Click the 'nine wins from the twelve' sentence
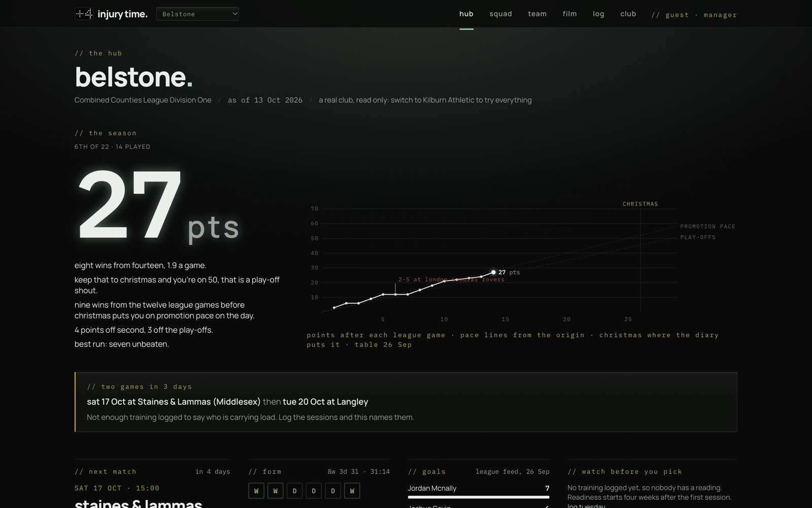The image size is (812, 508). (164, 310)
